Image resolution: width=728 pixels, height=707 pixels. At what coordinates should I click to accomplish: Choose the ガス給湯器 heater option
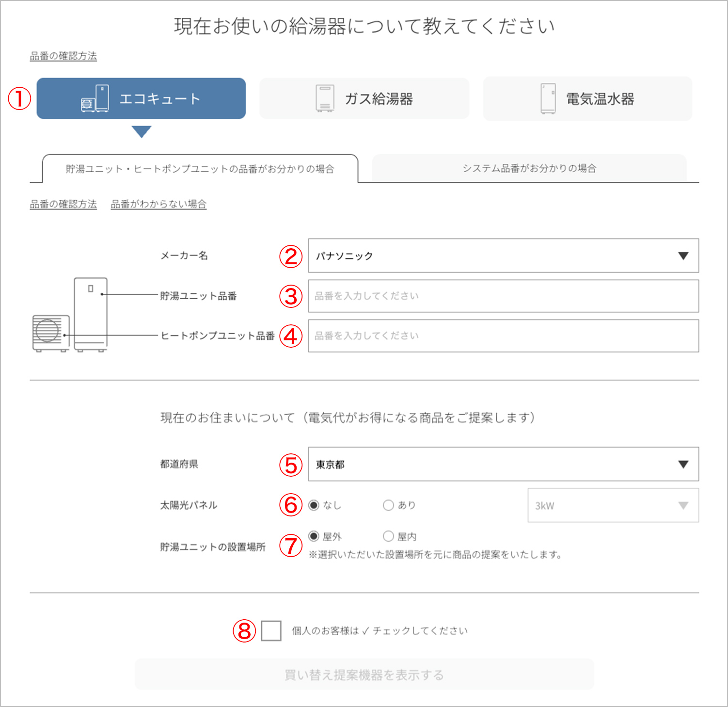point(364,98)
